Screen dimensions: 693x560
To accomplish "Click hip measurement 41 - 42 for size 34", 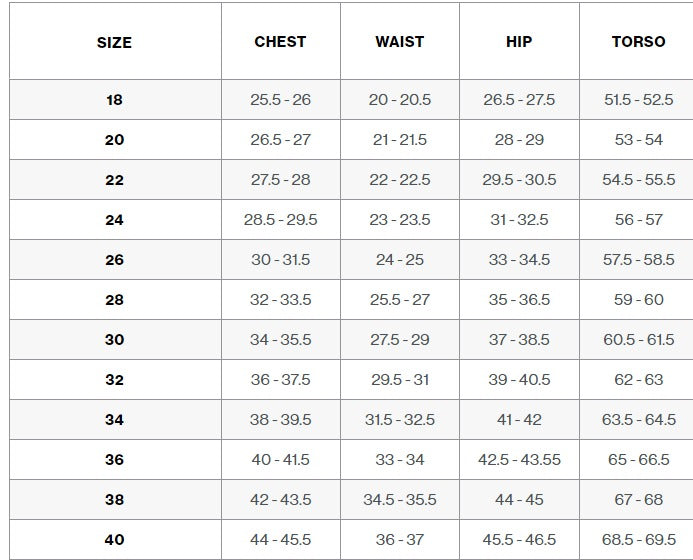I will click(x=519, y=420).
